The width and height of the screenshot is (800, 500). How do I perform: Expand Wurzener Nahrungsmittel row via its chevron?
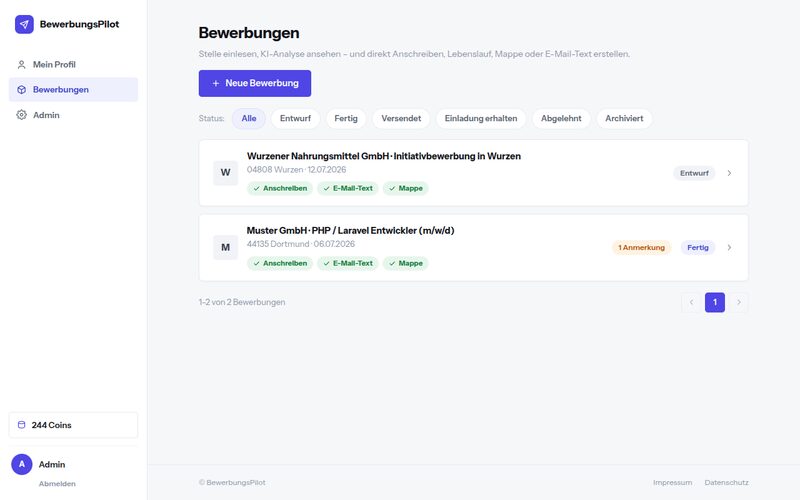(x=729, y=173)
